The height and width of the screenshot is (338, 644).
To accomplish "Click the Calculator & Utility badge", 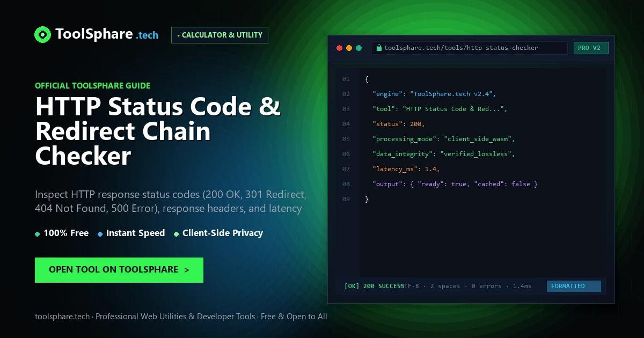I will click(219, 35).
